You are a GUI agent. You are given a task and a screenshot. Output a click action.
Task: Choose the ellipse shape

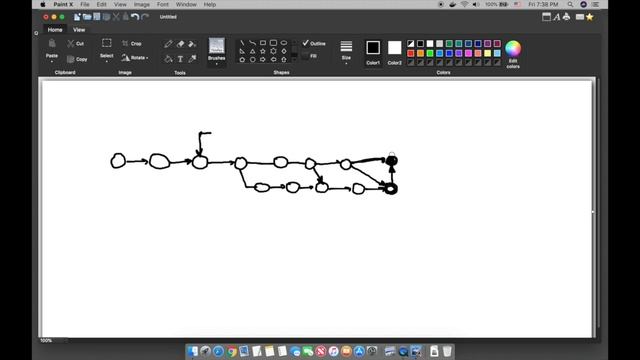click(x=284, y=43)
